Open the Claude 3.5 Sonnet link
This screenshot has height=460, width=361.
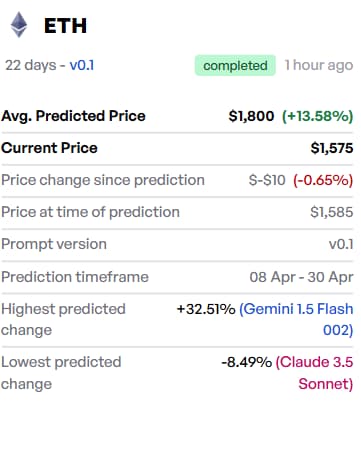[314, 373]
